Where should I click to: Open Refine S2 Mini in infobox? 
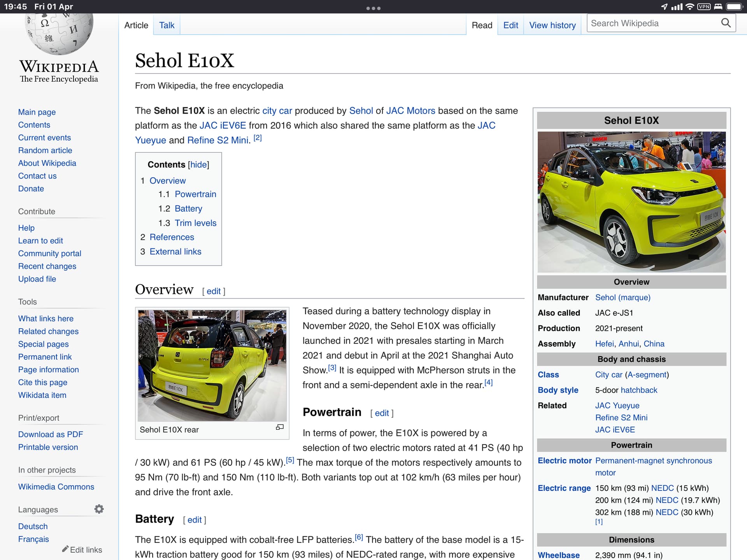click(621, 418)
